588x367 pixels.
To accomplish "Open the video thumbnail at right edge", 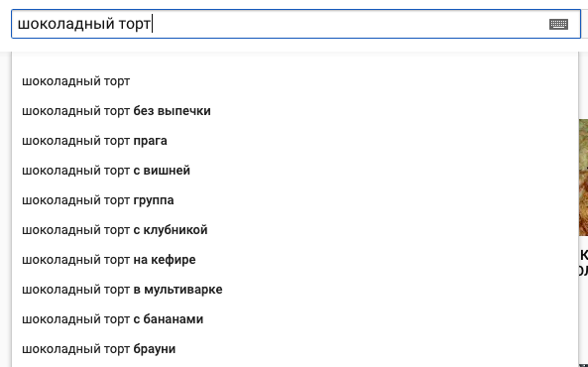I will click(583, 178).
